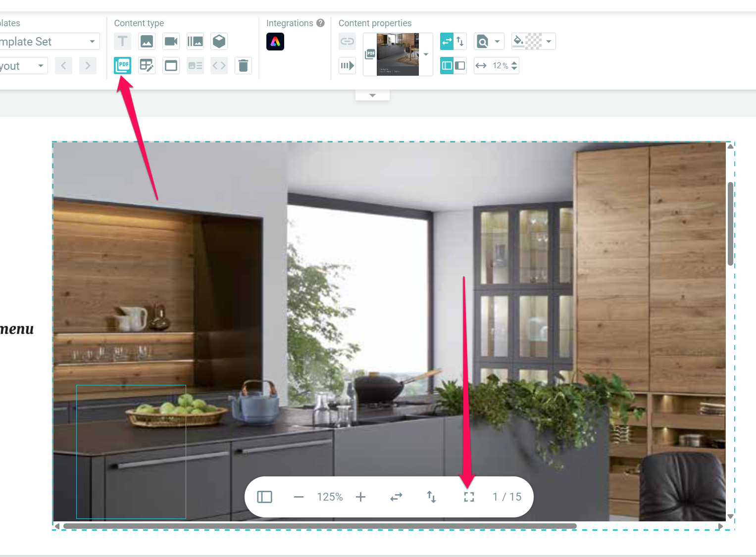This screenshot has width=756, height=557.
Task: Click the Integrations help question mark
Action: click(320, 23)
